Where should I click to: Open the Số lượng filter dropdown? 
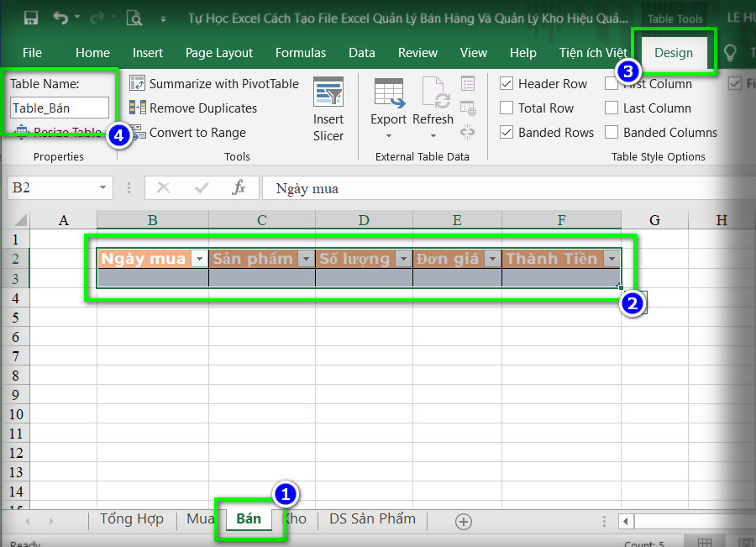(x=403, y=259)
